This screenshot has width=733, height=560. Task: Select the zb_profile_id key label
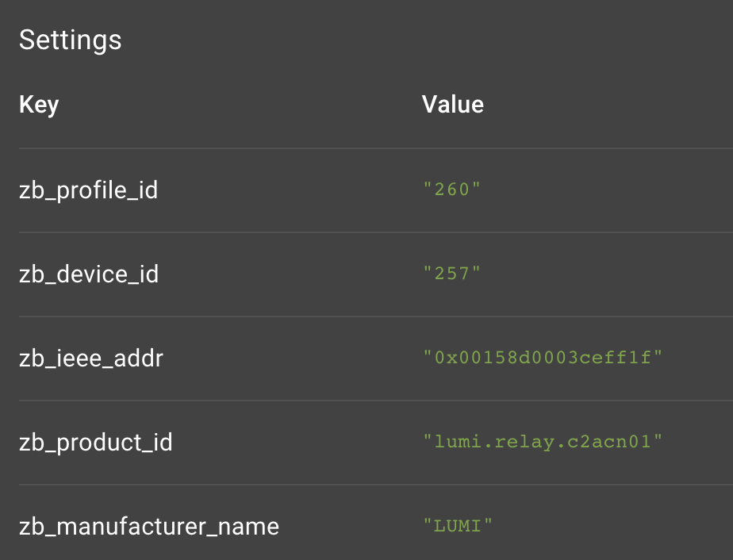[88, 190]
